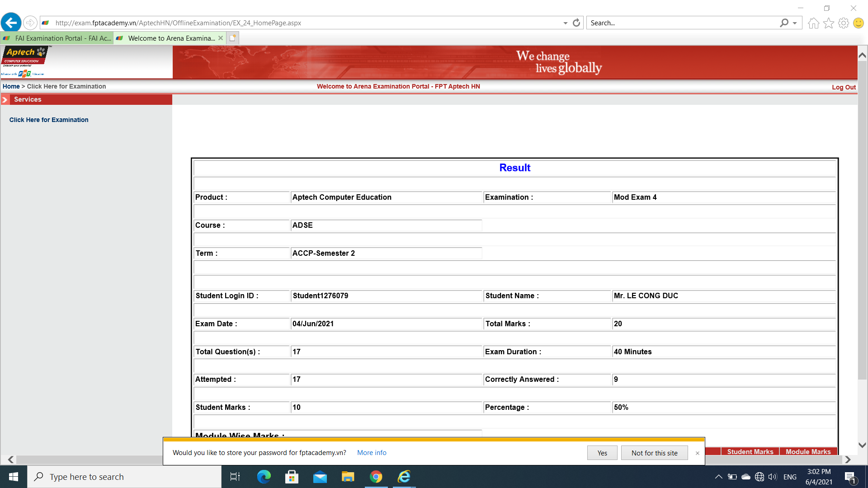The image size is (868, 488).
Task: Click the Aptech logo
Action: [25, 61]
